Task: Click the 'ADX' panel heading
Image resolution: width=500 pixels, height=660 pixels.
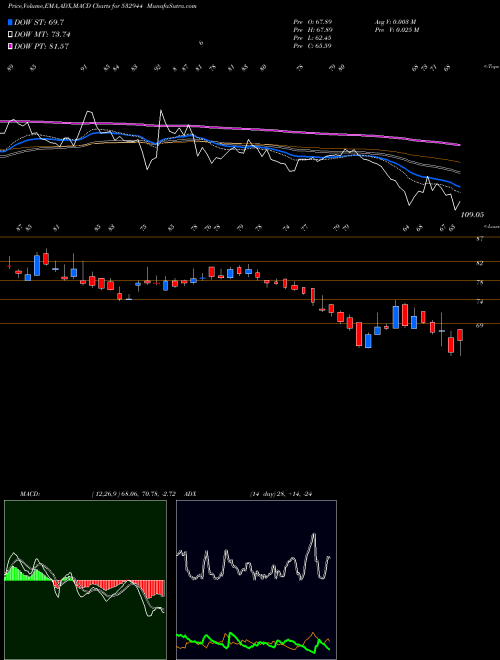Action: [x=190, y=494]
